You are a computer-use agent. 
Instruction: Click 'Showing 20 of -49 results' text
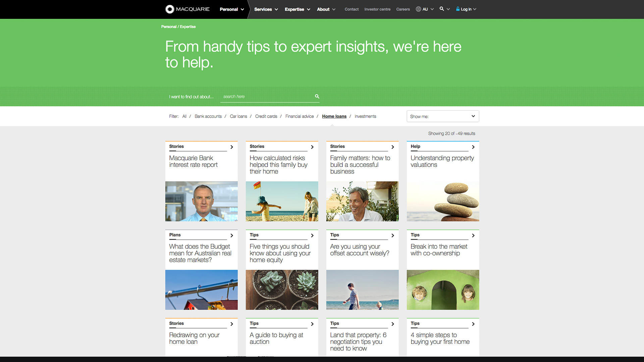point(451,133)
